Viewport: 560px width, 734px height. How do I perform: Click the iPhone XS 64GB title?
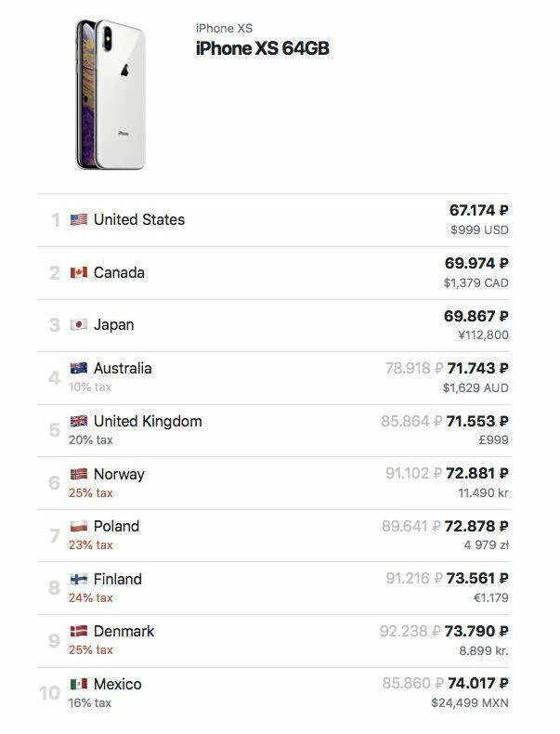[x=262, y=49]
